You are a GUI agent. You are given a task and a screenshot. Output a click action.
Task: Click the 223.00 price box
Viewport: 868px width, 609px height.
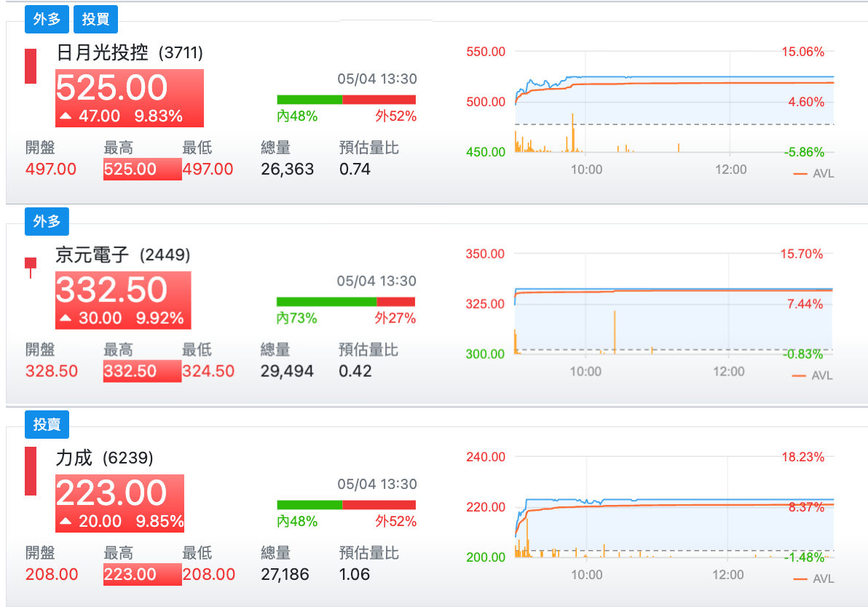point(119,503)
